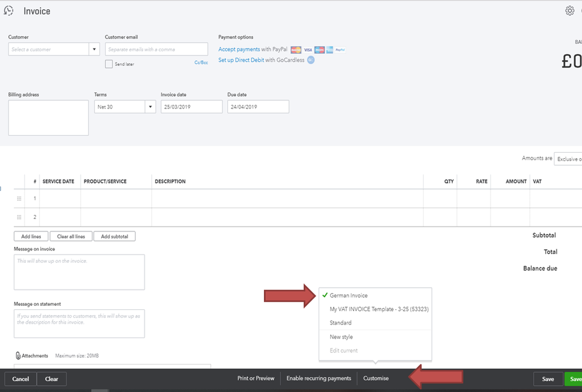
Task: Click the PayPal logo icon
Action: [x=340, y=50]
